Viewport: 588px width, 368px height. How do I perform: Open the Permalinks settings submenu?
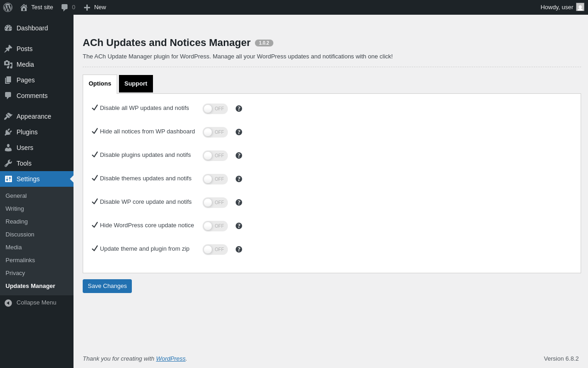20,260
